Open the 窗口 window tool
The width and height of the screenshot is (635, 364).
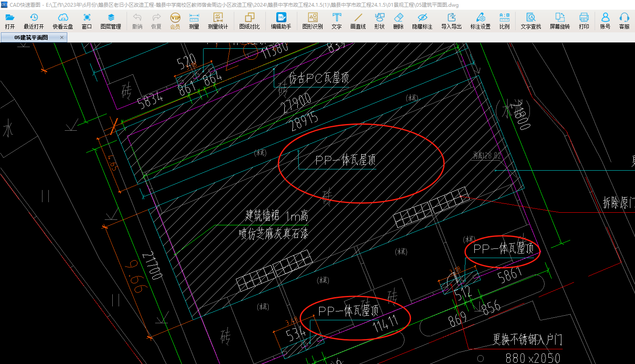pos(87,21)
